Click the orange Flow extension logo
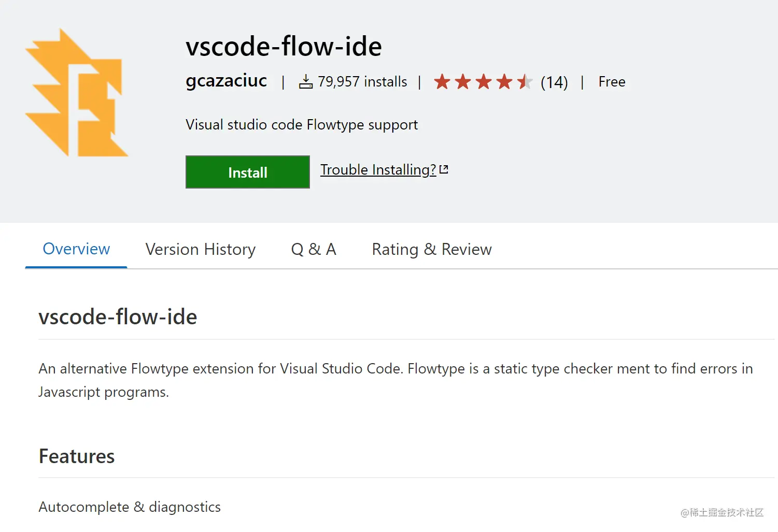 pos(76,93)
